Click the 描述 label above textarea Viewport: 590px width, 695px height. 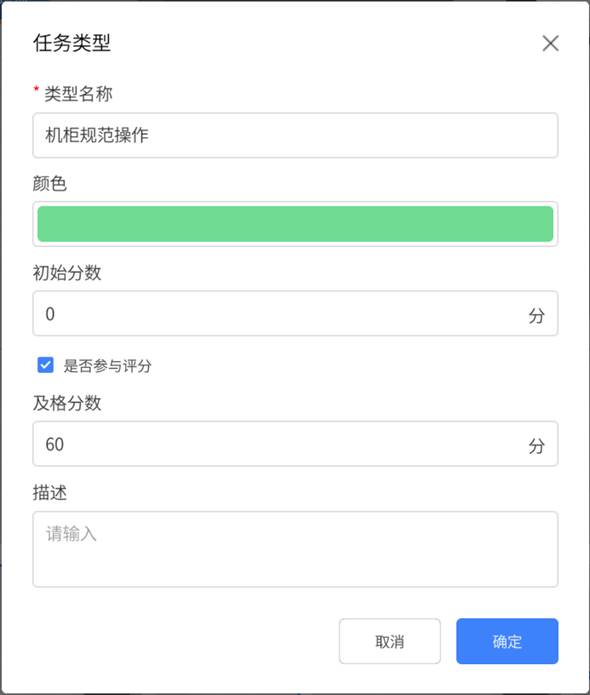point(50,492)
